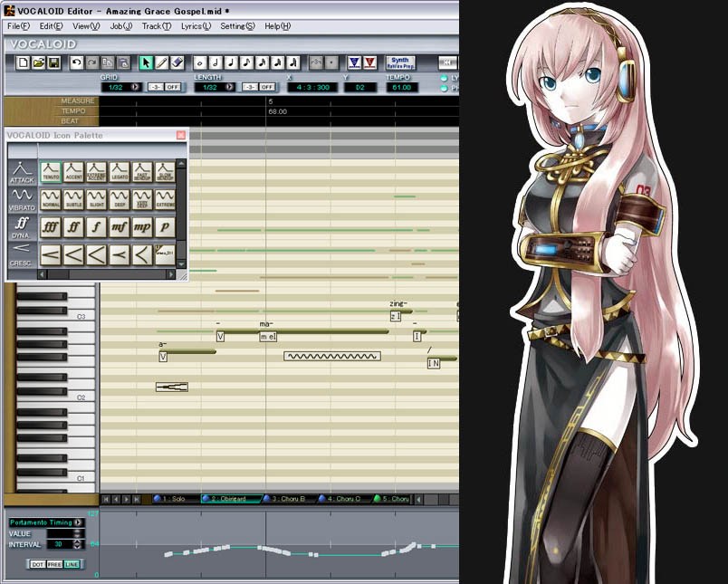This screenshot has width=728, height=584.
Task: Pick the Legato attack icon
Action: click(120, 172)
